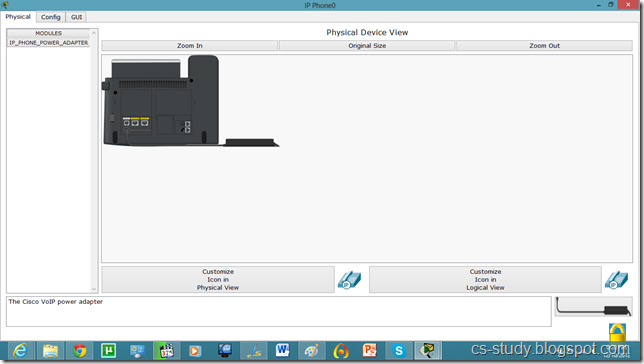Close the IP Phone0 window
Image resolution: width=644 pixels, height=364 pixels.
pyautogui.click(x=628, y=5)
